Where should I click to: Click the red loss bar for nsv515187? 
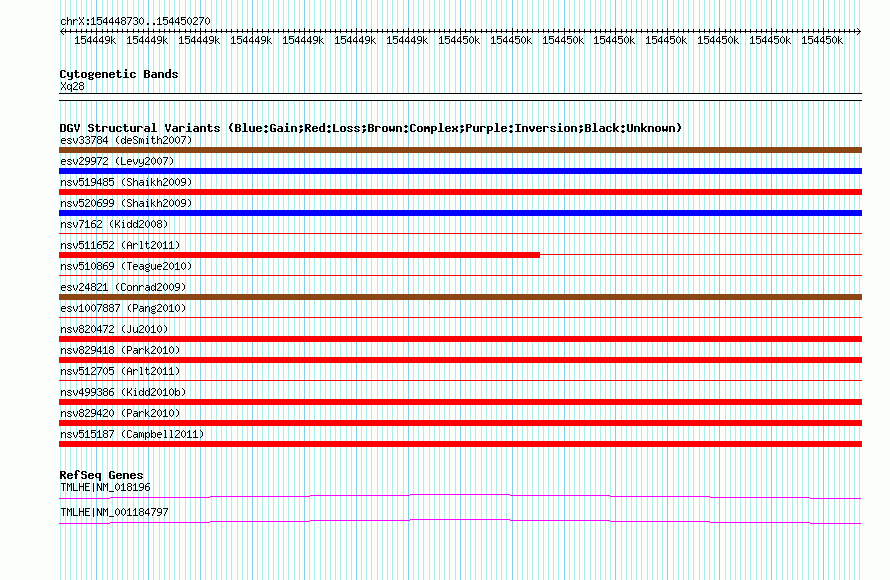click(x=460, y=444)
